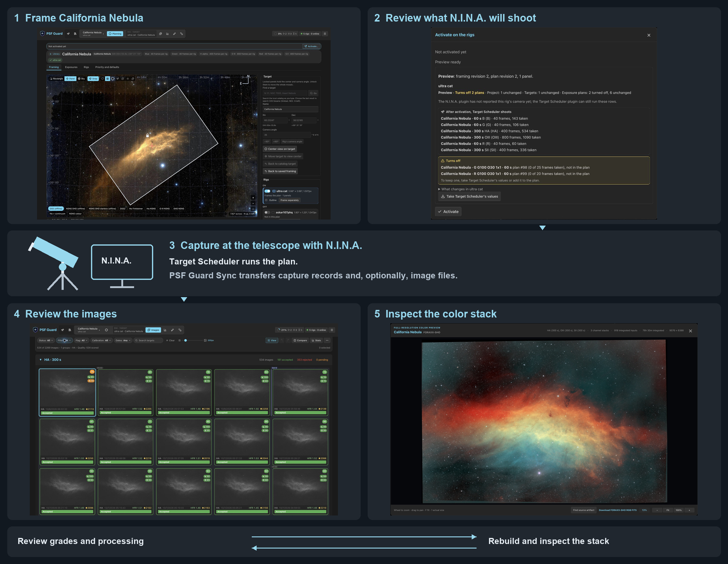Open the California Nebula project dropdown in panel 1
Image resolution: width=728 pixels, height=564 pixels.
click(93, 34)
